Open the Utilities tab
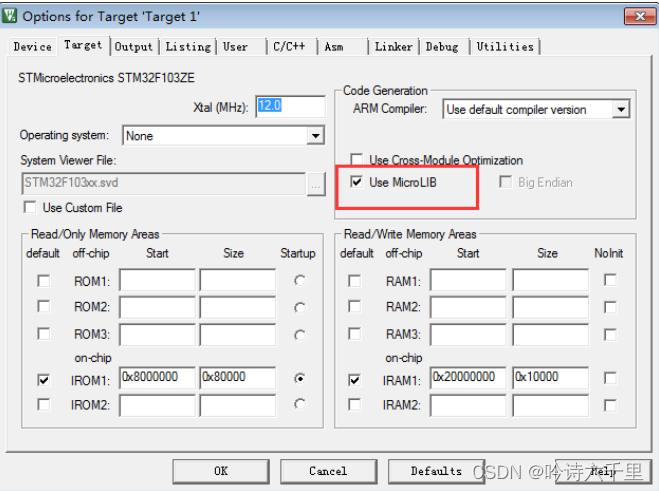 pyautogui.click(x=505, y=47)
